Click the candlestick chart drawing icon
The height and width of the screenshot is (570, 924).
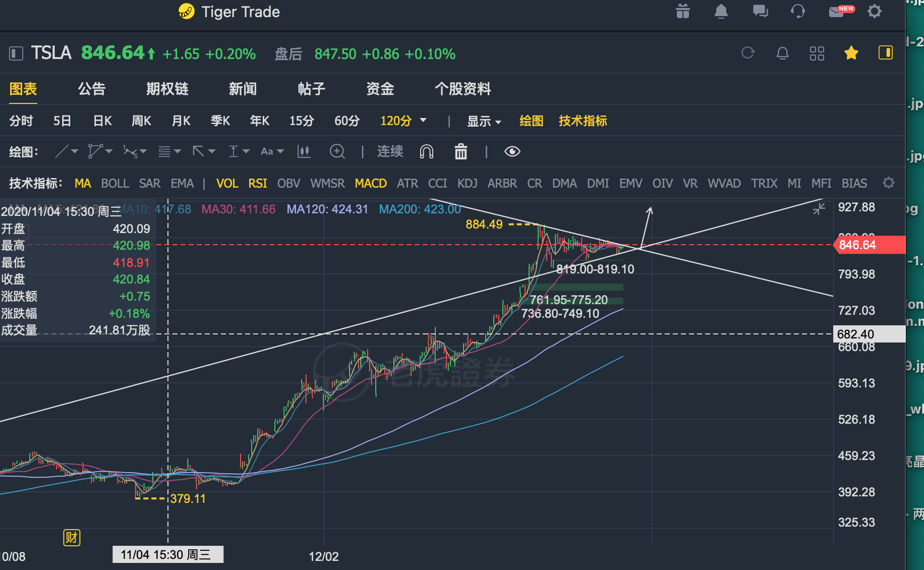click(304, 151)
